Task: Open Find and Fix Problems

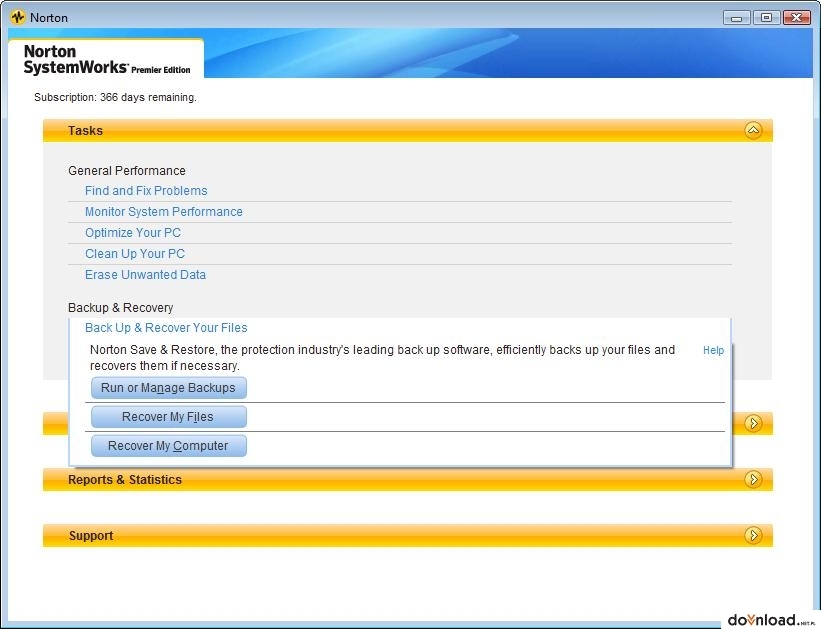Action: (x=146, y=191)
